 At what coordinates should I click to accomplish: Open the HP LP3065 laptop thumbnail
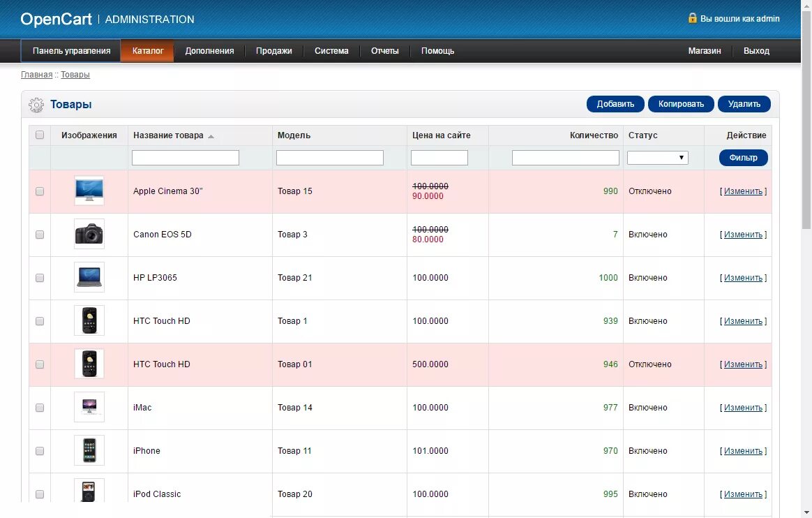(89, 277)
